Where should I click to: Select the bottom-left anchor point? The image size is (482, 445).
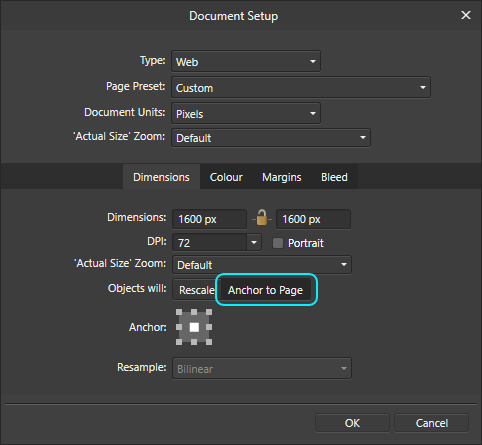pos(179,342)
